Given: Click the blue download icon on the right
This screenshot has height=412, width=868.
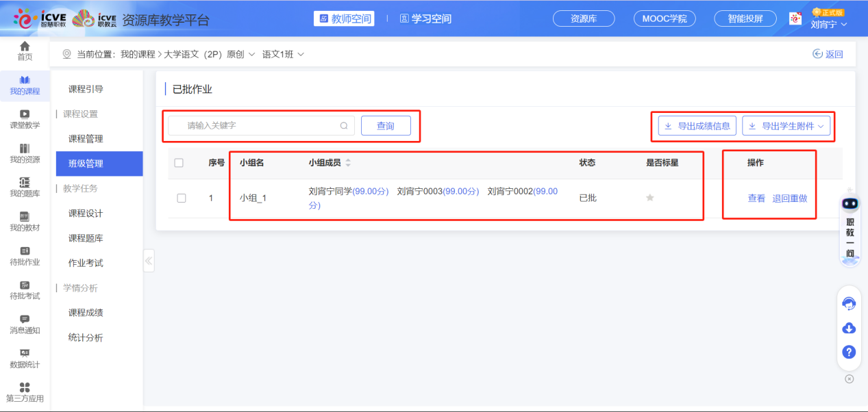Looking at the screenshot, I should 849,328.
